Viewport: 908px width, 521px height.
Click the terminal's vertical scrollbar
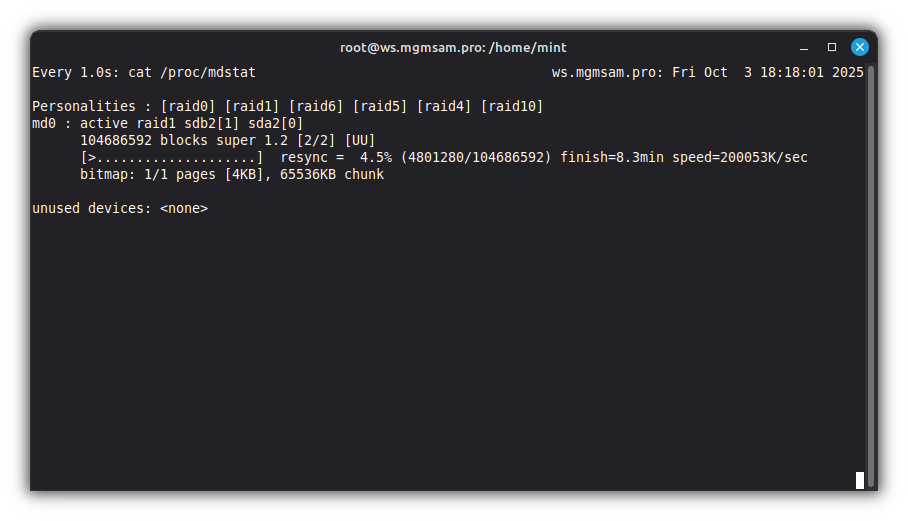click(x=871, y=270)
